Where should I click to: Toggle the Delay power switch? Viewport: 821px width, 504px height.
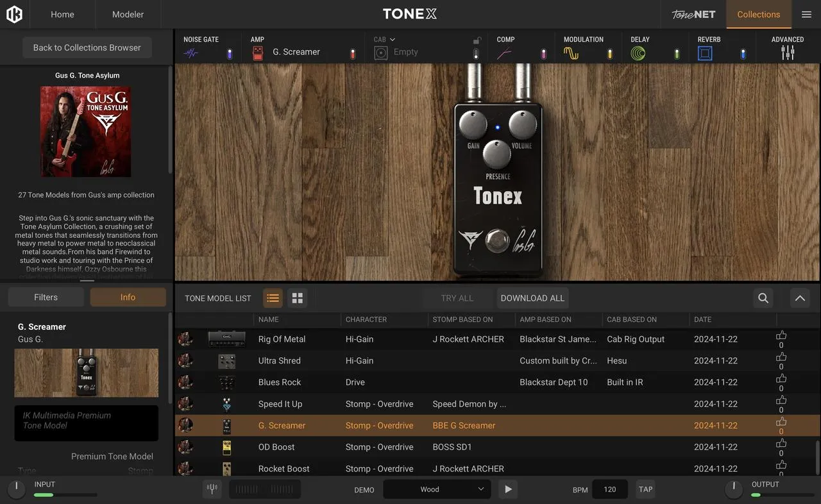tap(677, 54)
